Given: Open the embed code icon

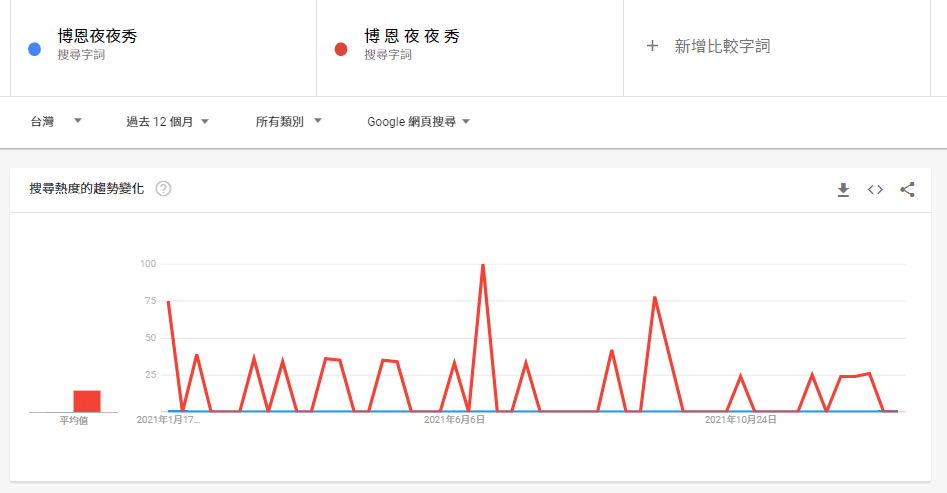Looking at the screenshot, I should click(875, 190).
